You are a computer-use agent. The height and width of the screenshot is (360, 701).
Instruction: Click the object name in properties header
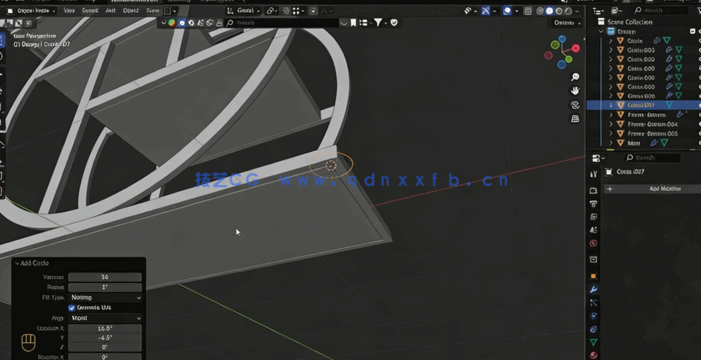click(630, 172)
